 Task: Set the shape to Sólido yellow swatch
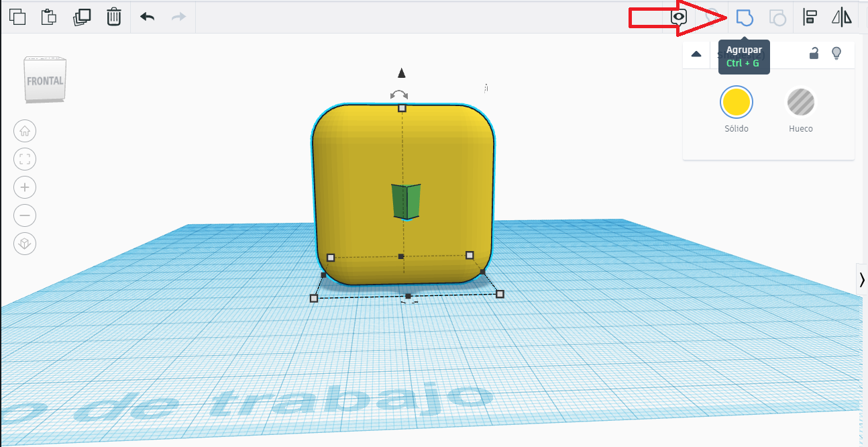[736, 103]
